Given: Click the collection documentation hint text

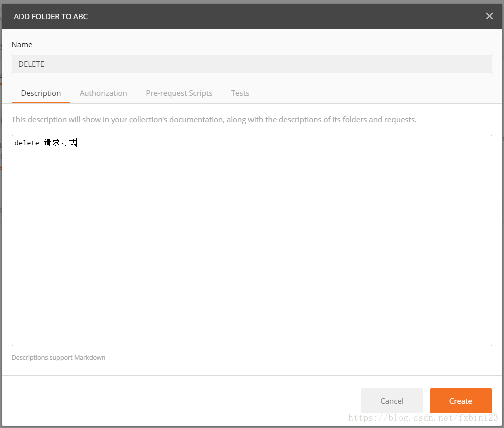Looking at the screenshot, I should point(214,120).
